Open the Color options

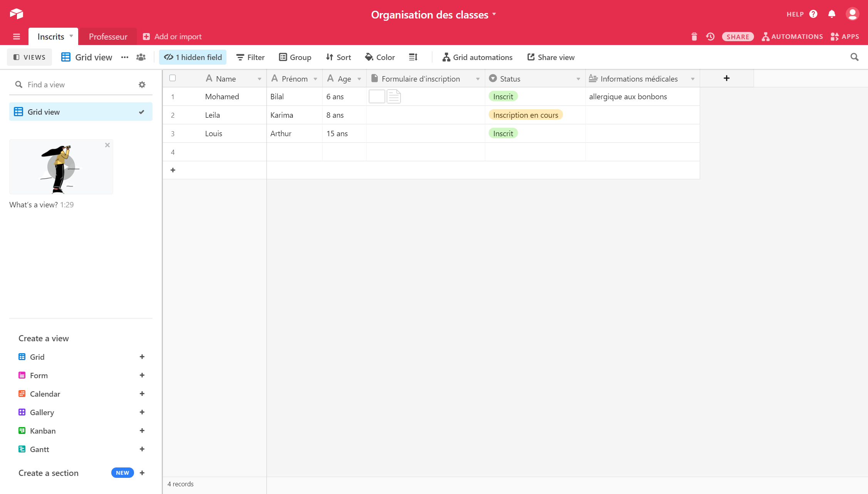pyautogui.click(x=380, y=57)
